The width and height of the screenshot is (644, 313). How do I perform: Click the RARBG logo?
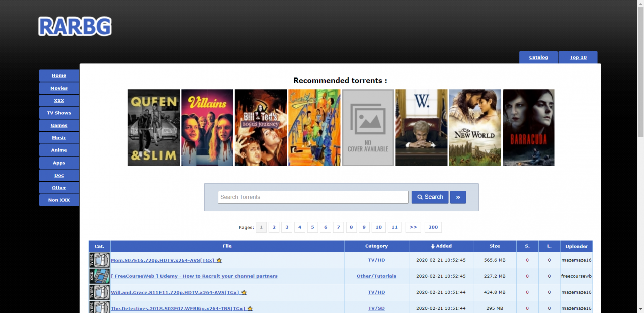(x=75, y=26)
